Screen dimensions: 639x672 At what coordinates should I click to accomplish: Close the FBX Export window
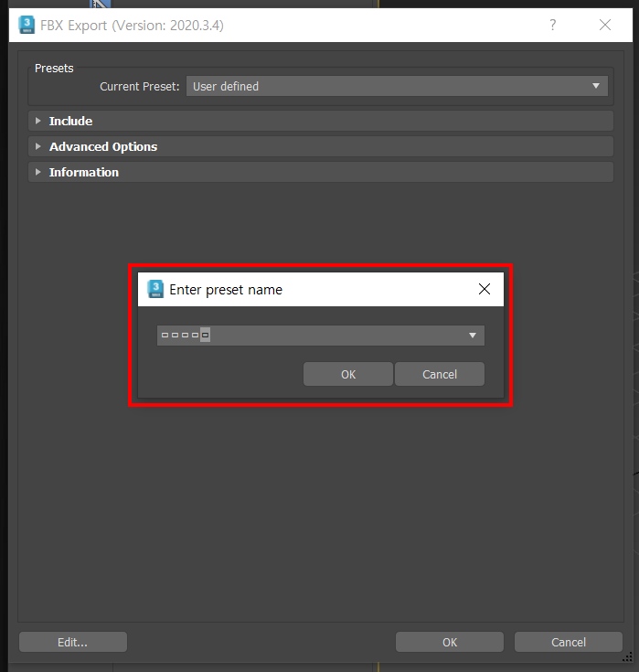click(605, 25)
